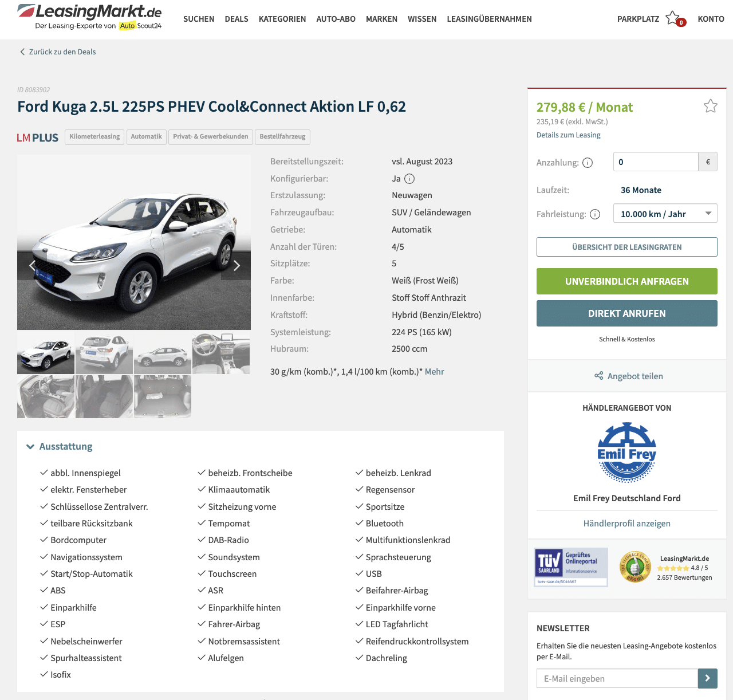Open the KONTO account menu
This screenshot has height=700, width=733.
(711, 19)
